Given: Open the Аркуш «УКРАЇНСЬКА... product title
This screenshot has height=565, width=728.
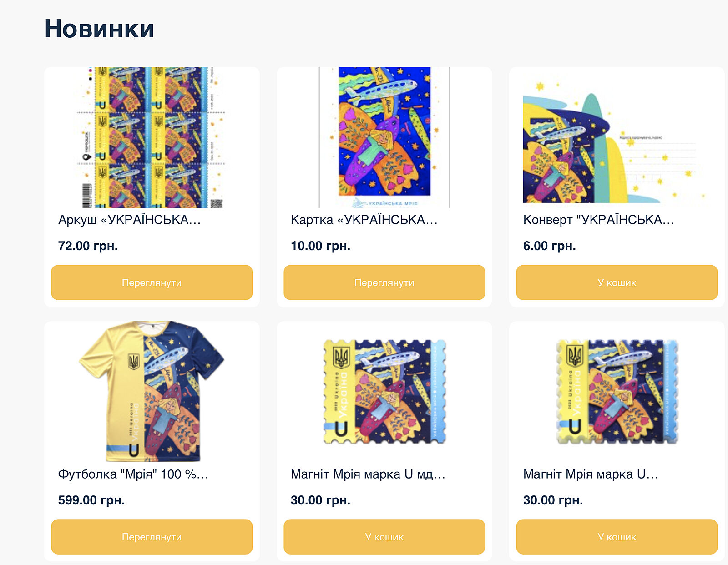Looking at the screenshot, I should (x=129, y=220).
